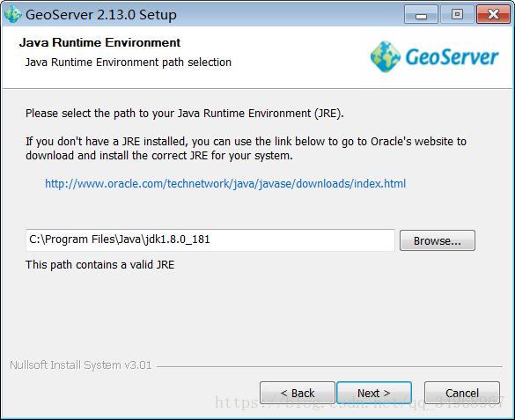515x420 pixels.
Task: Maximize the GeoServer Setup window
Action: [x=457, y=15]
